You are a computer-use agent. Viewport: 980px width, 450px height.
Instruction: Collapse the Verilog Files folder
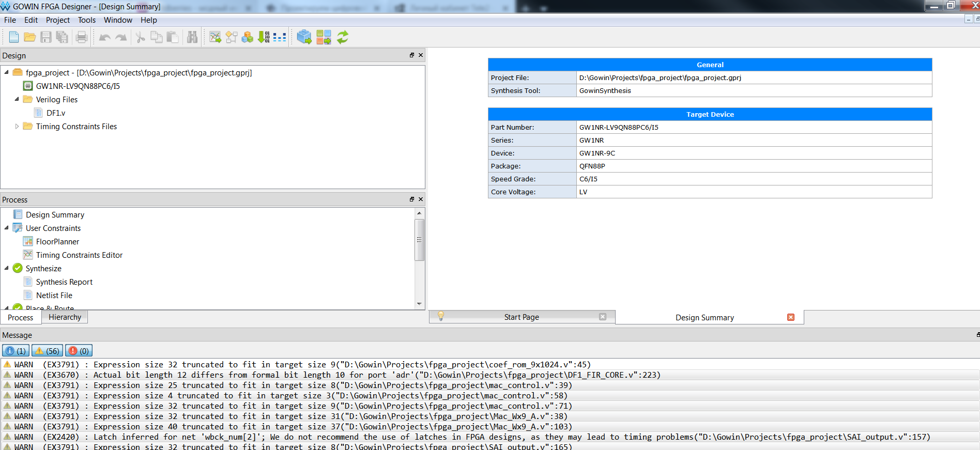[x=17, y=99]
